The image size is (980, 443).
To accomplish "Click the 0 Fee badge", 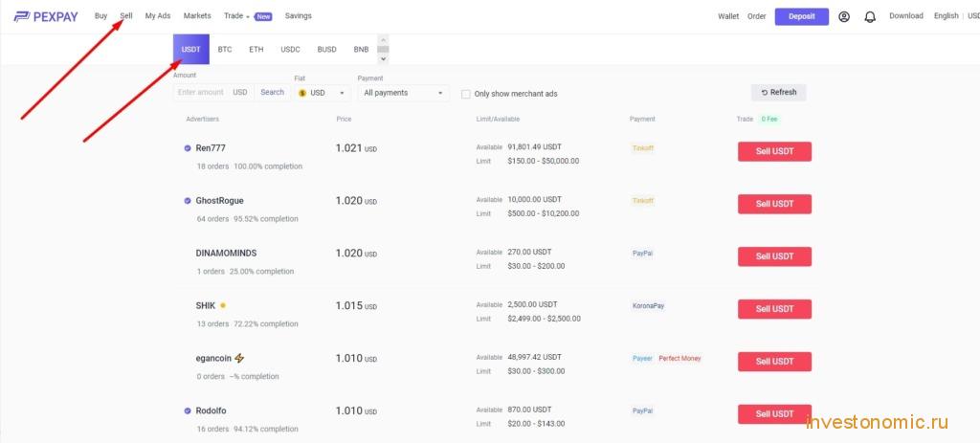I will (769, 119).
